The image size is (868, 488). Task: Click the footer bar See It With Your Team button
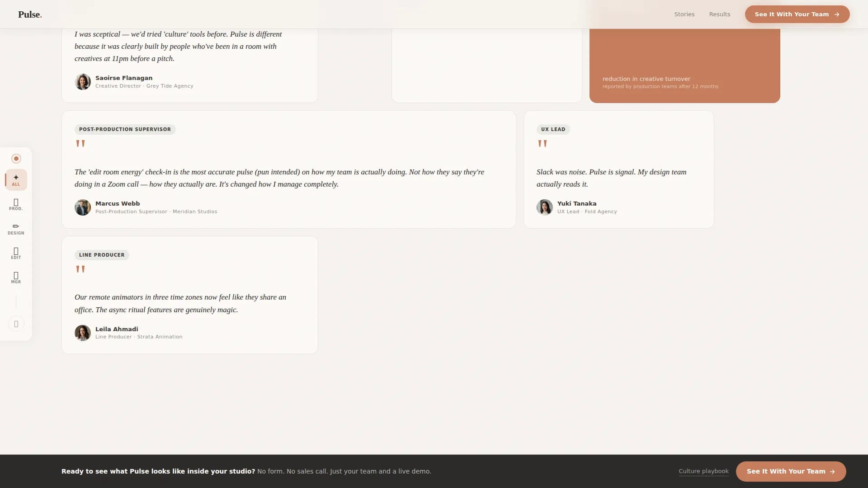pyautogui.click(x=791, y=471)
